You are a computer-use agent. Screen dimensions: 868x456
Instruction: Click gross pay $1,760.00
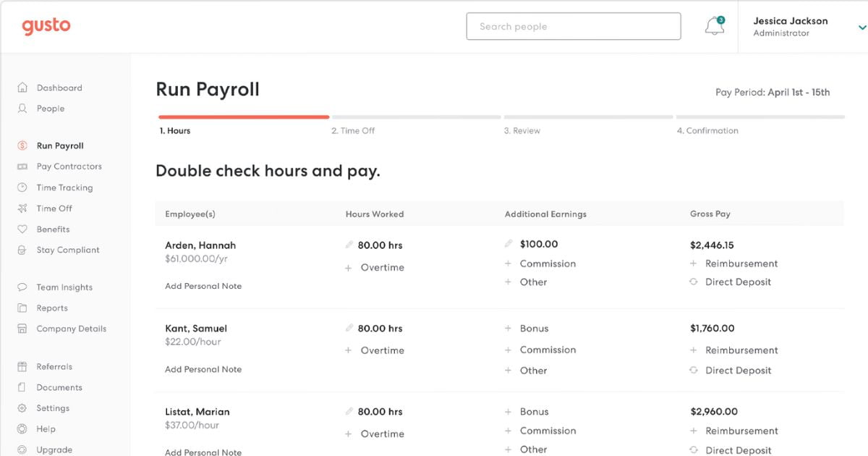(x=712, y=329)
